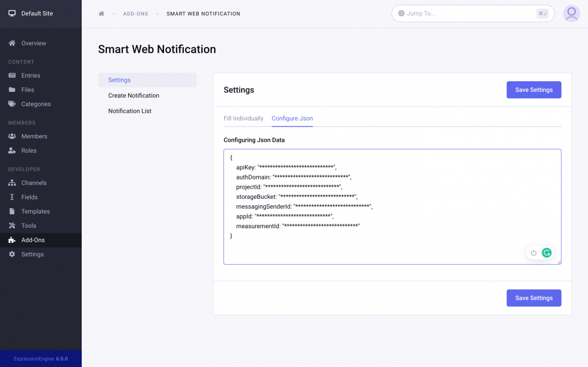
Task: Open Files in sidebar
Action: (x=28, y=90)
